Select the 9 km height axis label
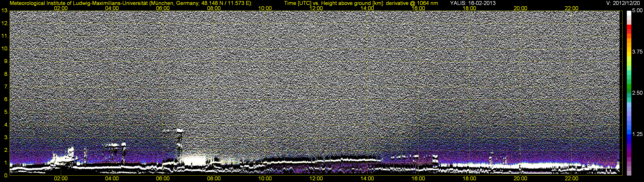The height and width of the screenshot is (182, 644). click(x=6, y=62)
